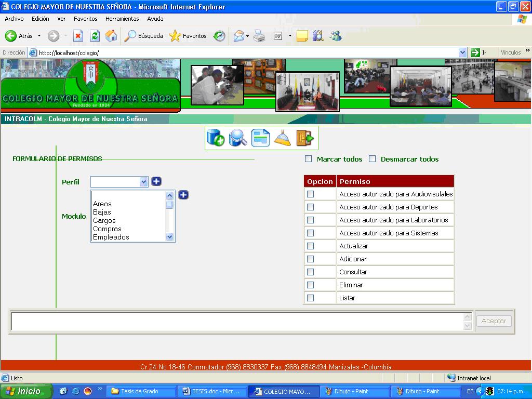
Task: Check Acceso autorizado para Deportes option
Action: click(x=311, y=207)
